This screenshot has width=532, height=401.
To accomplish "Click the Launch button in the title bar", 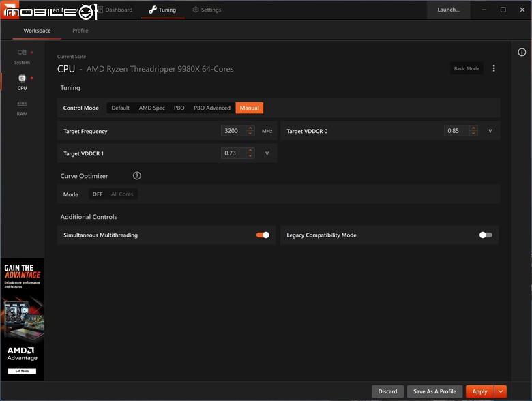I will click(449, 10).
